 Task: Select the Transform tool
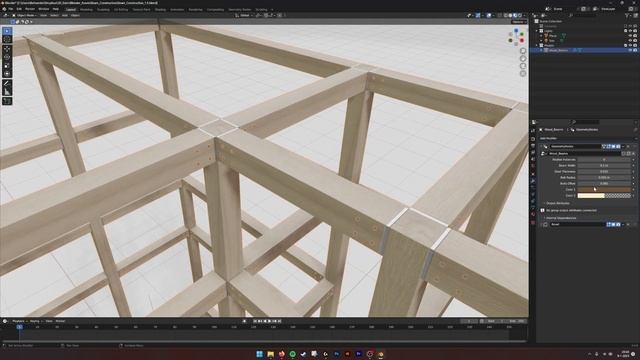click(x=7, y=73)
